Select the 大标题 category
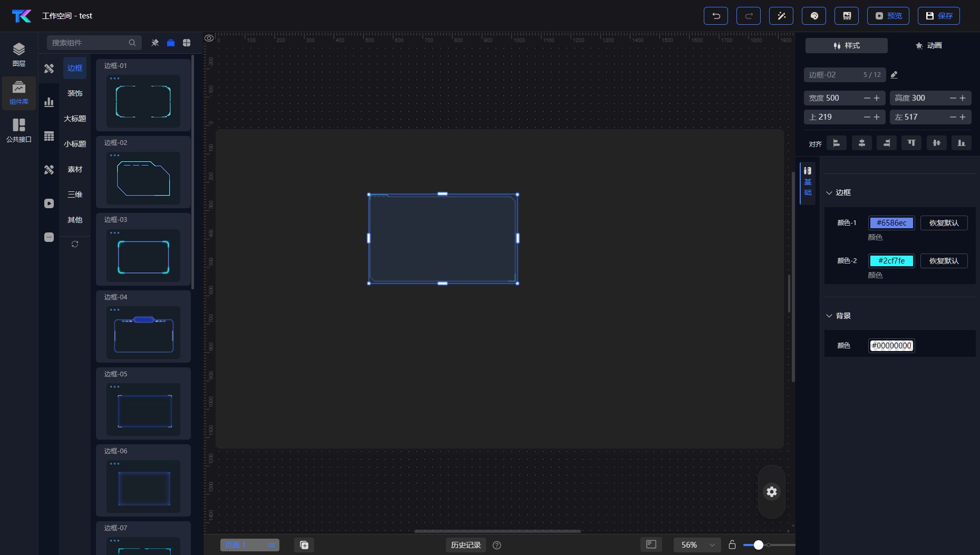Screen dimensions: 980x555 75,119
